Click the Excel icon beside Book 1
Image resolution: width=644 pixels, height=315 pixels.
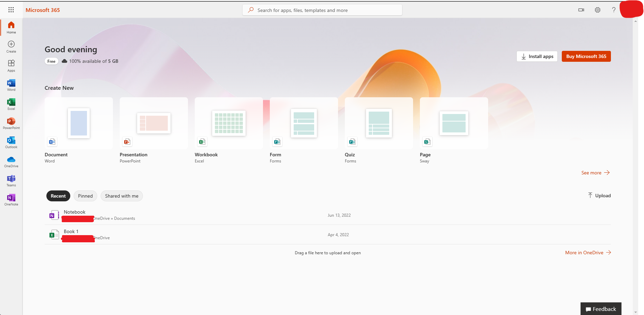pyautogui.click(x=54, y=234)
